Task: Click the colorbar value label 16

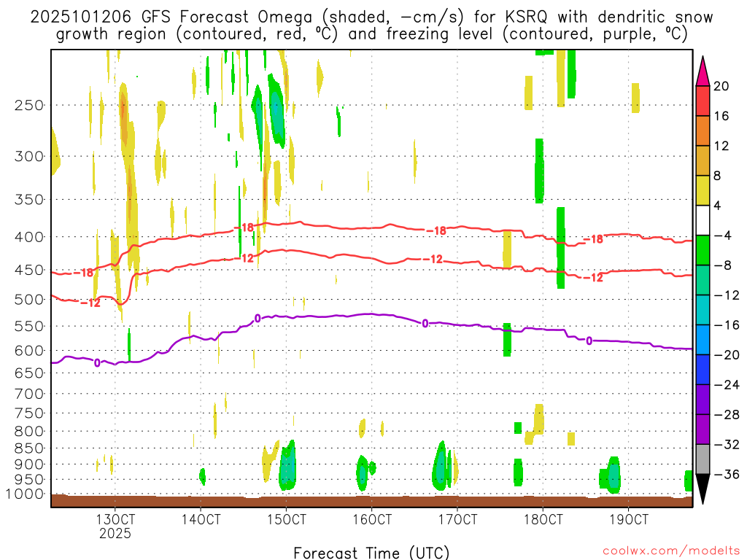Action: [x=721, y=116]
